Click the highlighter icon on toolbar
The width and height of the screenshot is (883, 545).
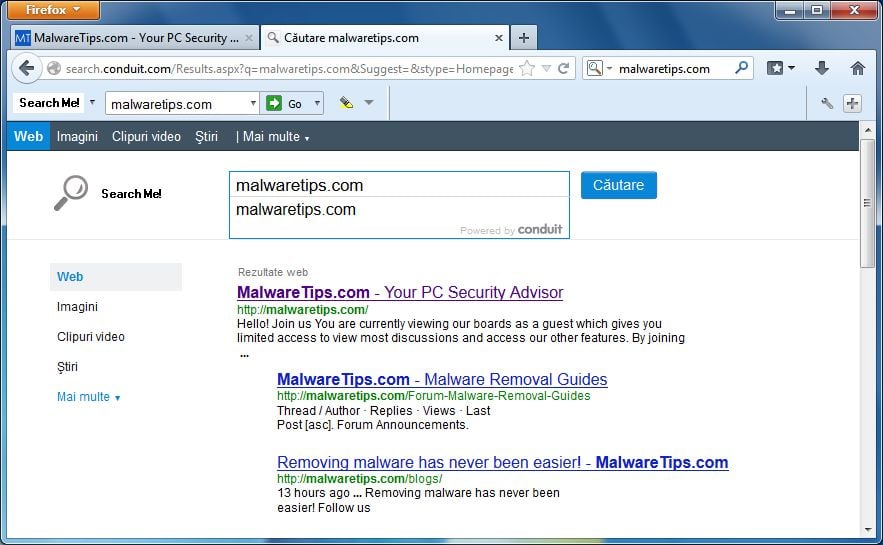coord(346,102)
